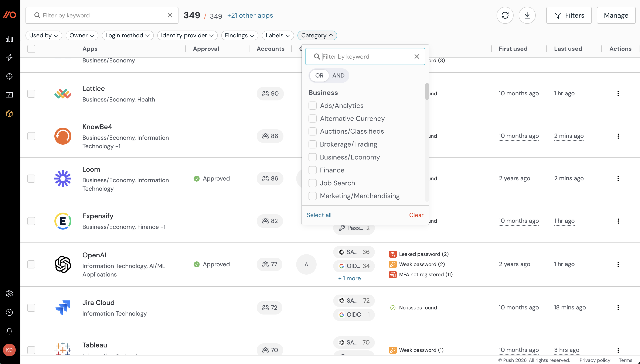Click Select all in category panel
Viewport: 640px width, 364px height.
pos(319,215)
